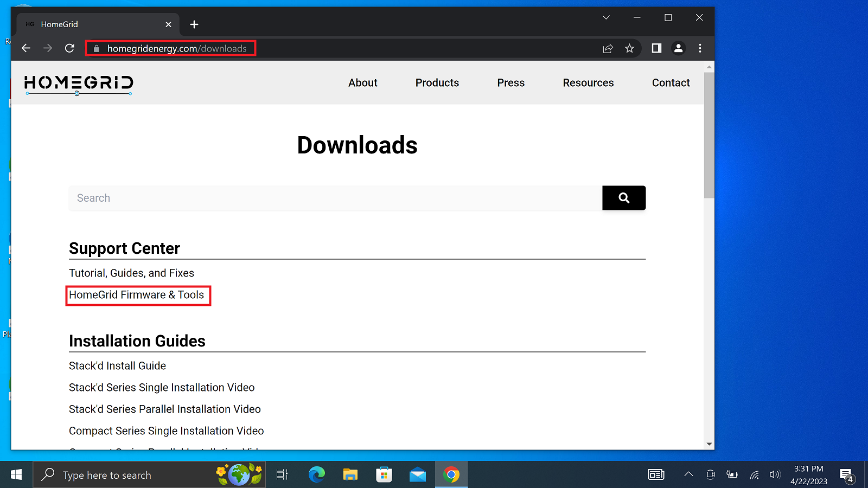868x488 pixels.
Task: Click the battery status tray icon
Action: tap(732, 475)
